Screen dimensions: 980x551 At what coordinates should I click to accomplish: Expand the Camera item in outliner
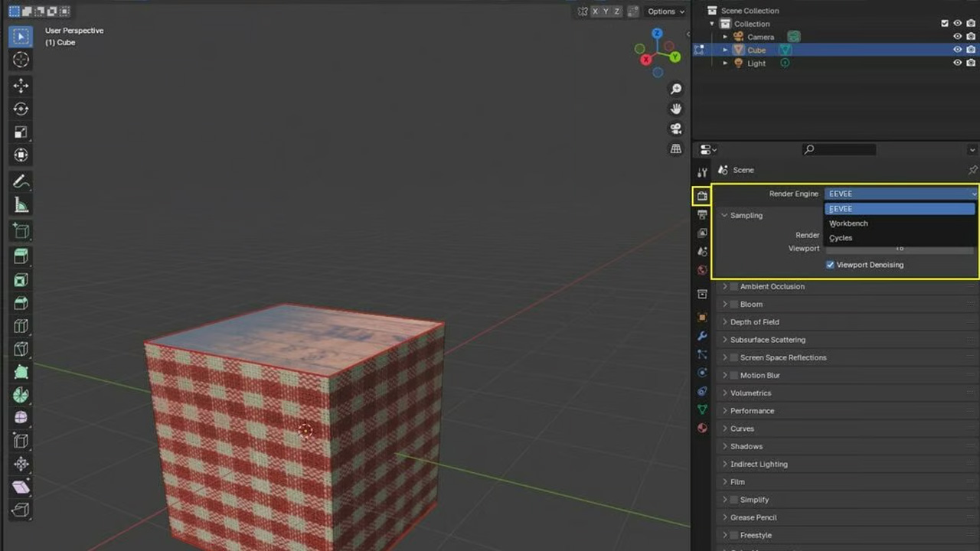(725, 37)
